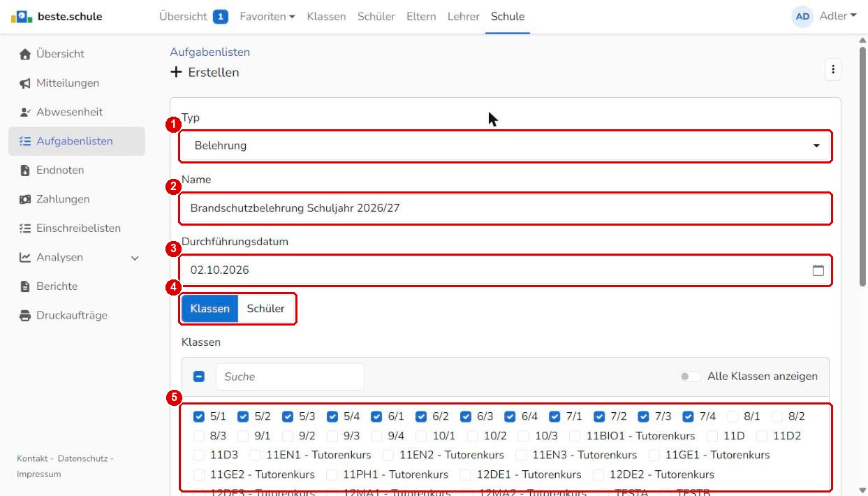The width and height of the screenshot is (868, 496).
Task: Go to the Lehrer navigation tab
Action: (x=463, y=16)
